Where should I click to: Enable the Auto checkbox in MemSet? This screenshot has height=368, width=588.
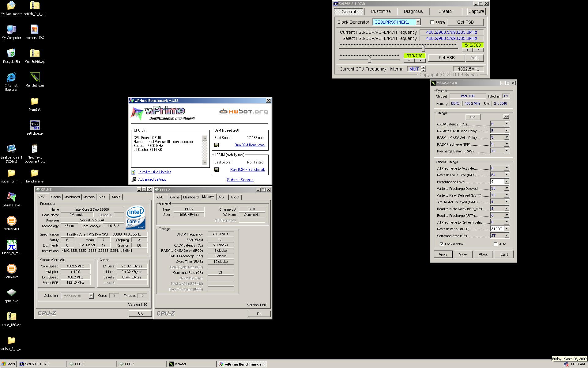pyautogui.click(x=496, y=244)
